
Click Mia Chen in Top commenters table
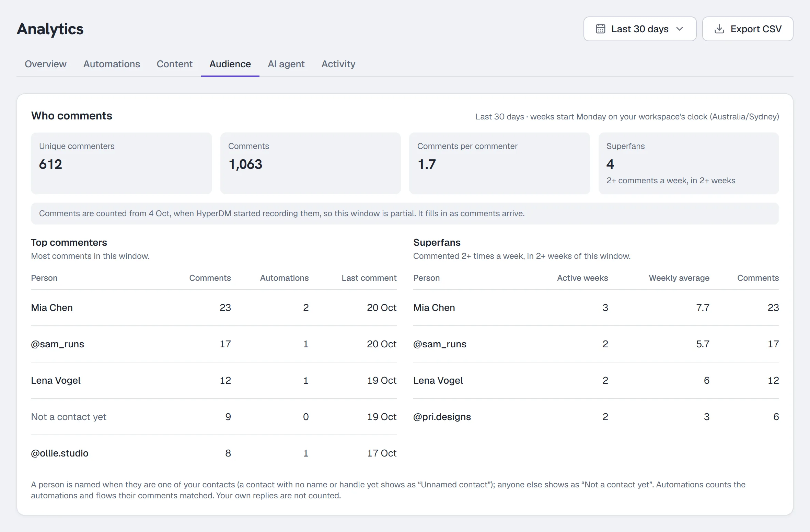pyautogui.click(x=52, y=308)
